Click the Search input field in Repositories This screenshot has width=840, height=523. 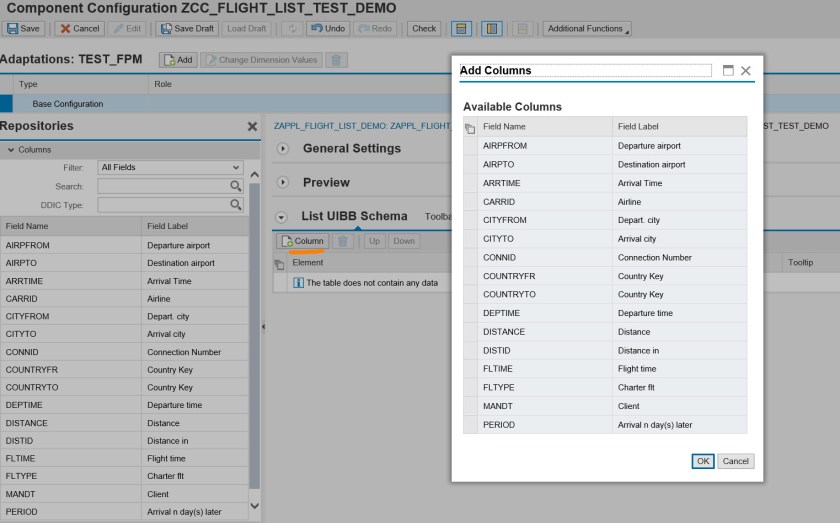tap(164, 186)
